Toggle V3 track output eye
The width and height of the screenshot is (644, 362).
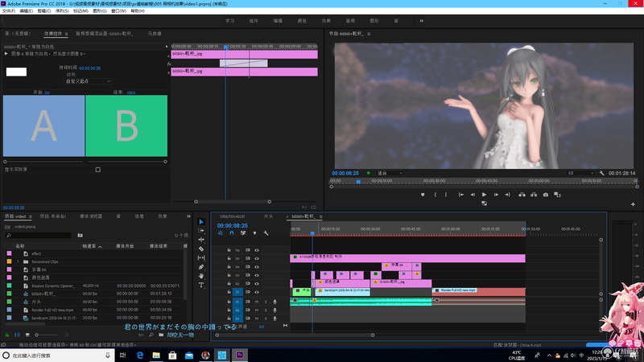pyautogui.click(x=257, y=275)
